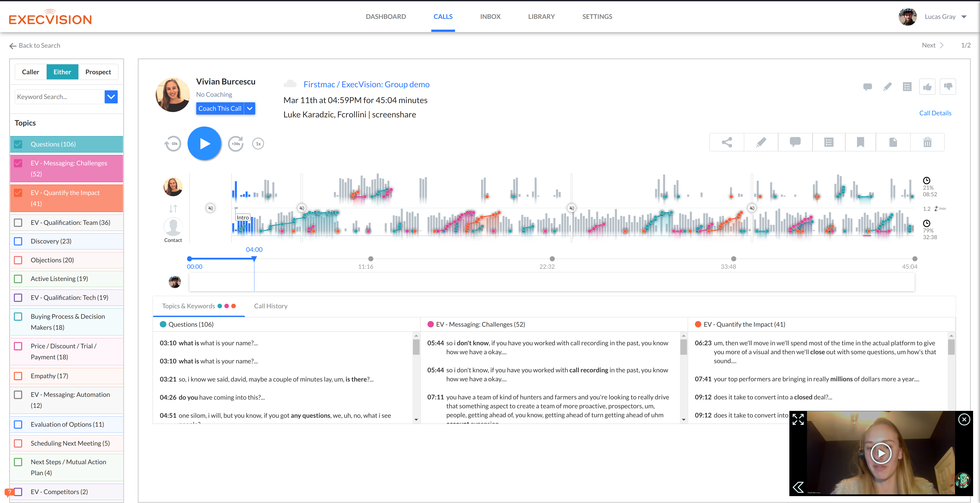
Task: Open the Lucas Gray user menu
Action: [964, 17]
